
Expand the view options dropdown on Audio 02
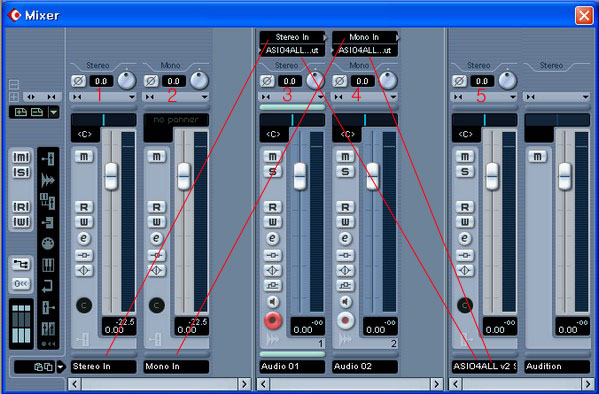point(393,97)
